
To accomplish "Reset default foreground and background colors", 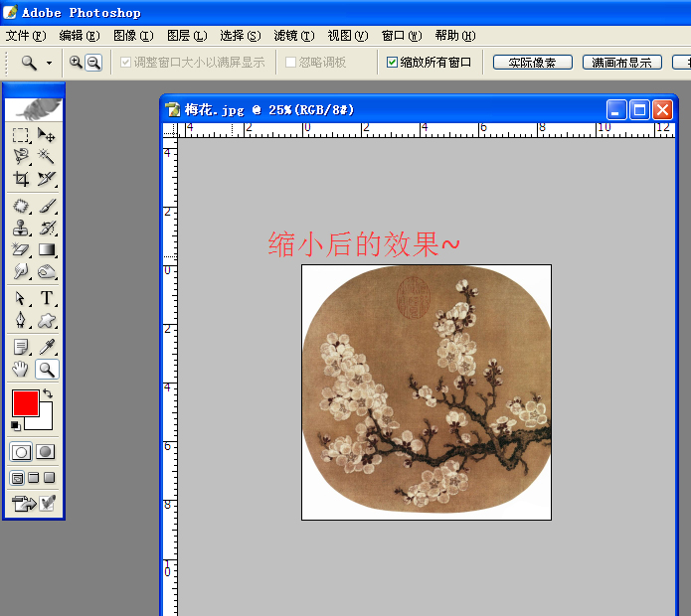I will pyautogui.click(x=16, y=426).
